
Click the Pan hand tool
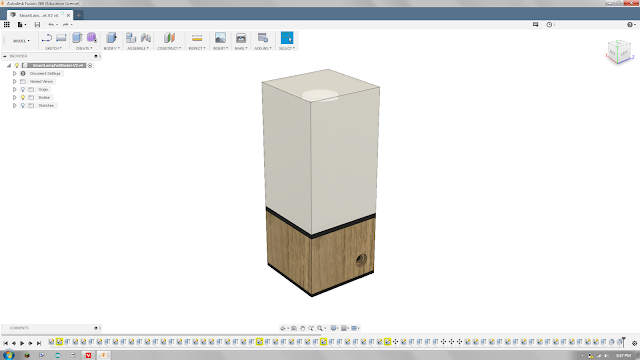[x=302, y=328]
